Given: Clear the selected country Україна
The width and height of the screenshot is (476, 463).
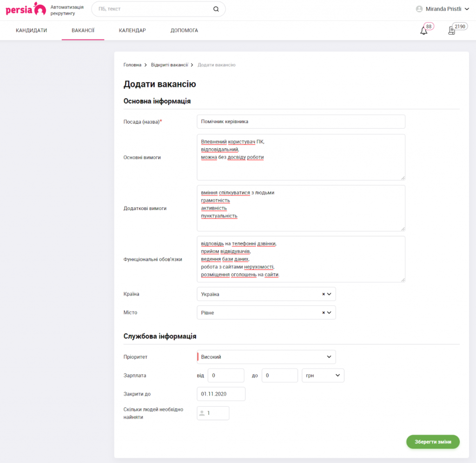Looking at the screenshot, I should click(324, 294).
